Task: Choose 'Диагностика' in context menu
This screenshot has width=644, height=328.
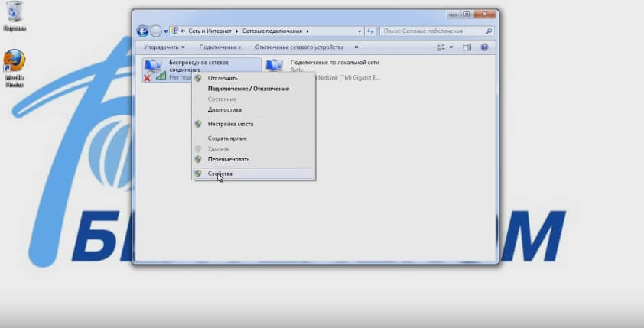Action: click(253, 109)
